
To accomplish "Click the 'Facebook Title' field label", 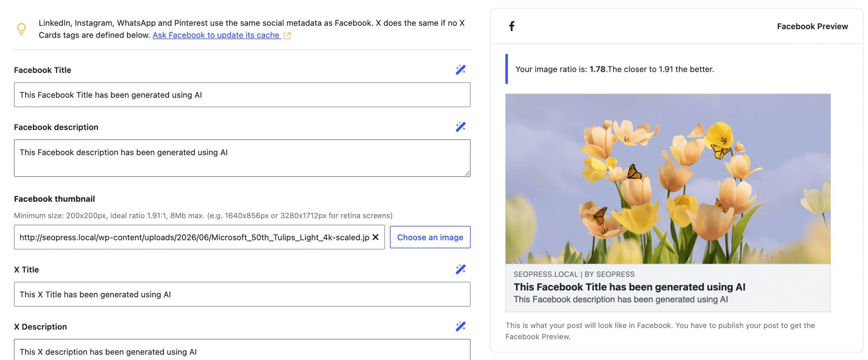I will point(42,70).
